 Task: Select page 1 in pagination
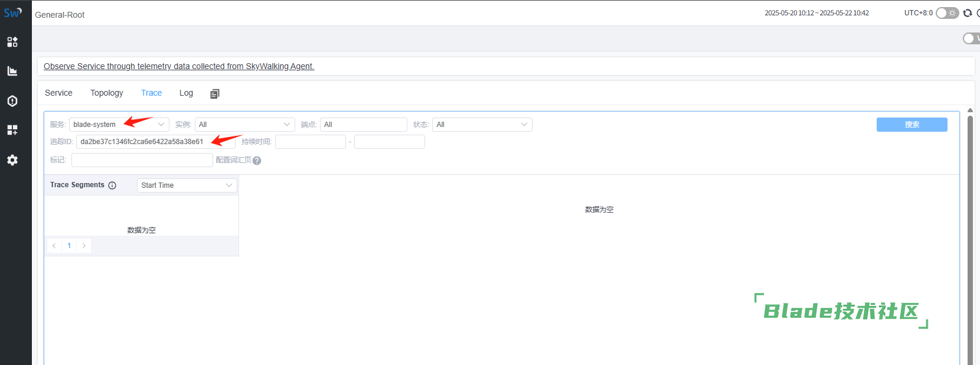[69, 246]
